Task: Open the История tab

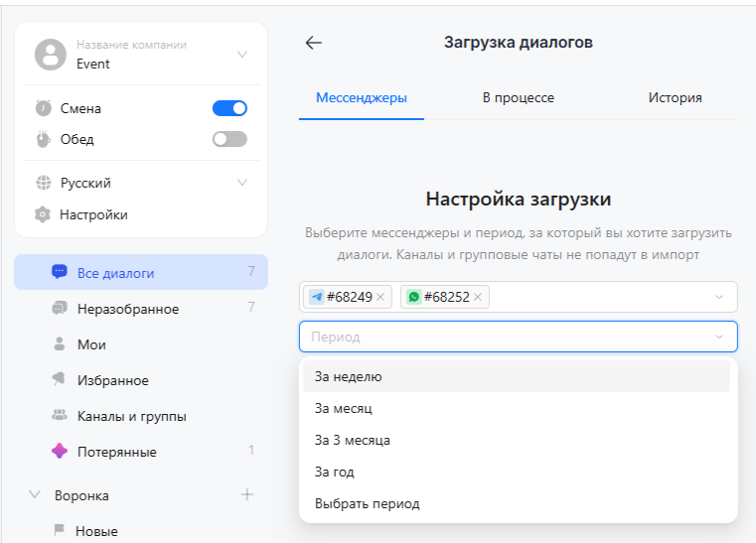Action: click(x=675, y=97)
